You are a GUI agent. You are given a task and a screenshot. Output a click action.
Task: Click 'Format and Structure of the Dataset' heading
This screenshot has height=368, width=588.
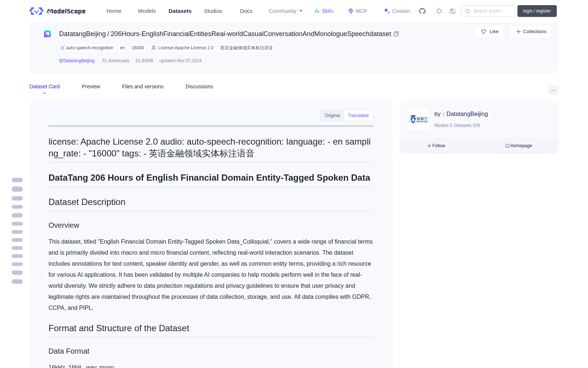[119, 328]
